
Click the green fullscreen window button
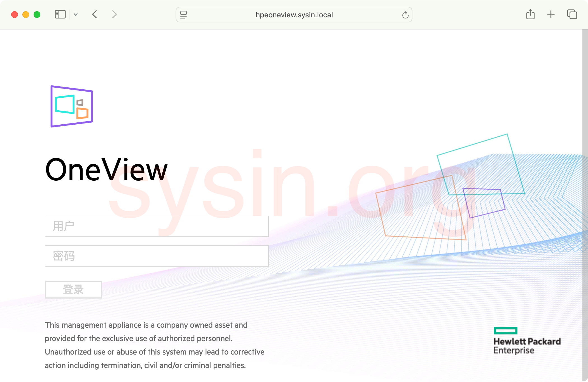[37, 15]
